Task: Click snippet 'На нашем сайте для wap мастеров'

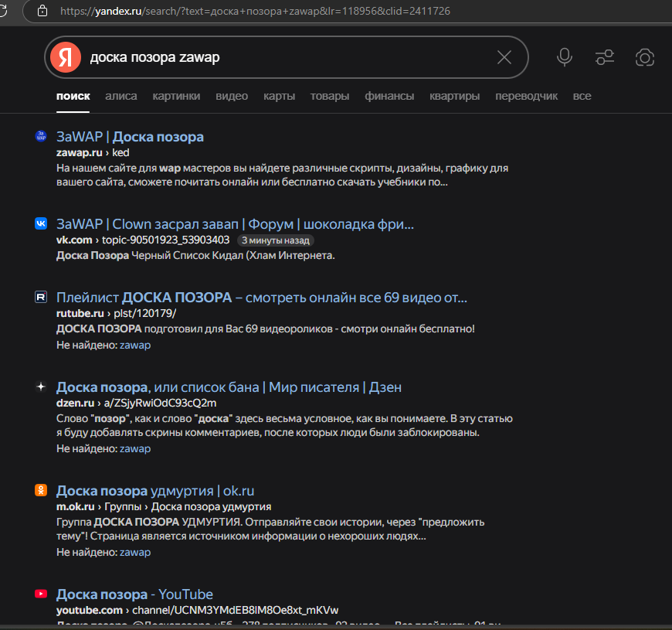Action: tap(283, 175)
